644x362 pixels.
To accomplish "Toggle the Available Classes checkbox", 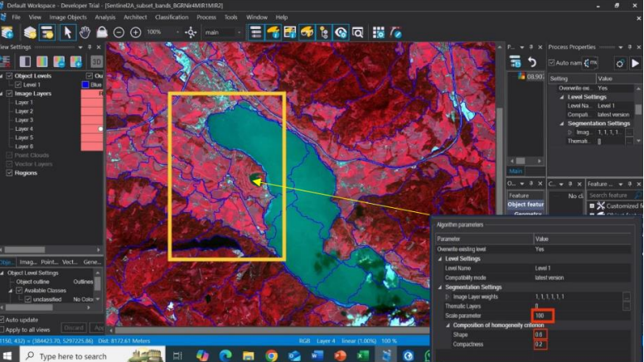I will pos(19,291).
